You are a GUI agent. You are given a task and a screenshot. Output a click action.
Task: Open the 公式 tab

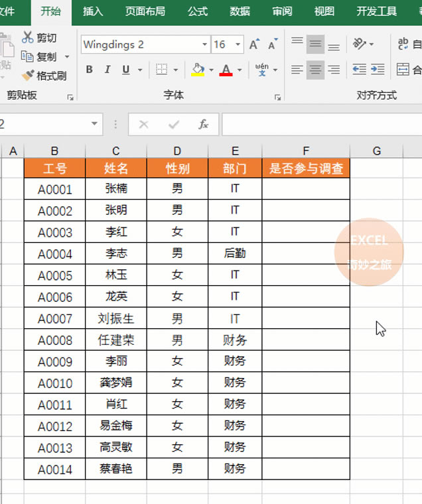[198, 11]
